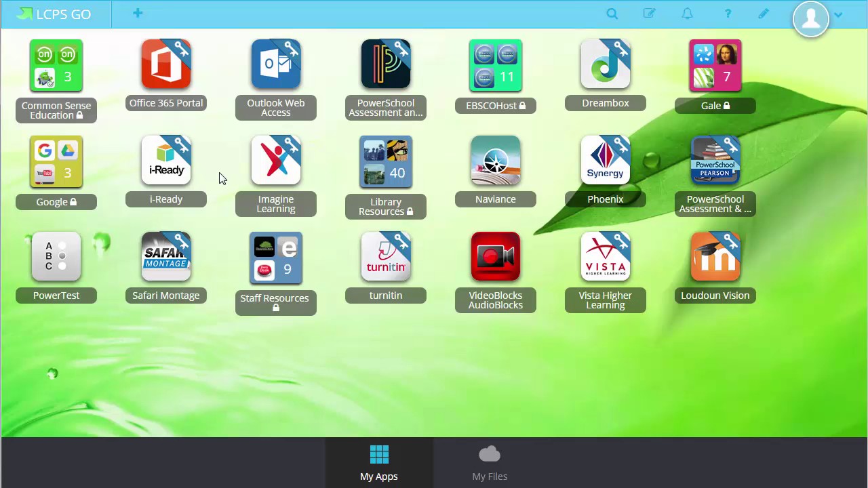Click the Loudoun Vision label
Viewport: 868px width, 488px height.
pos(715,296)
